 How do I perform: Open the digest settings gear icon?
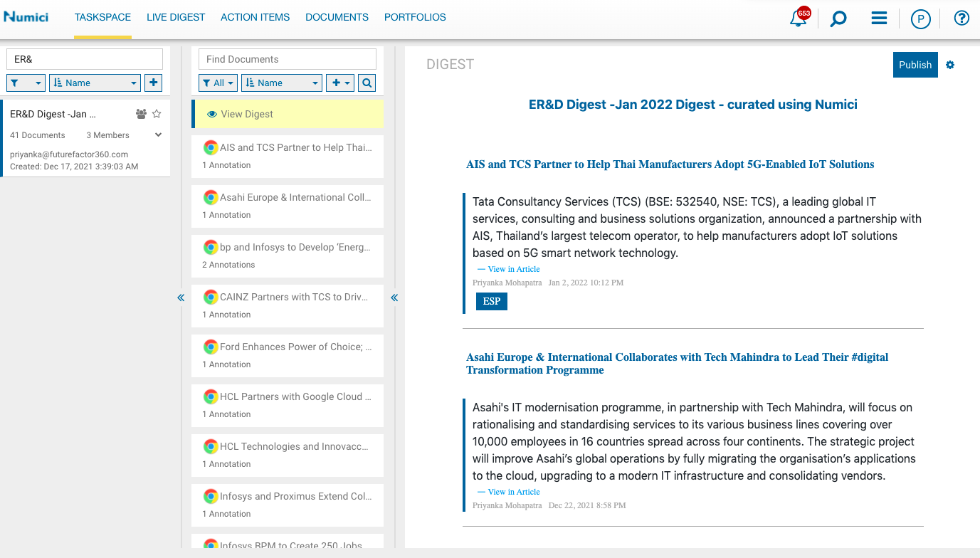[x=950, y=65]
